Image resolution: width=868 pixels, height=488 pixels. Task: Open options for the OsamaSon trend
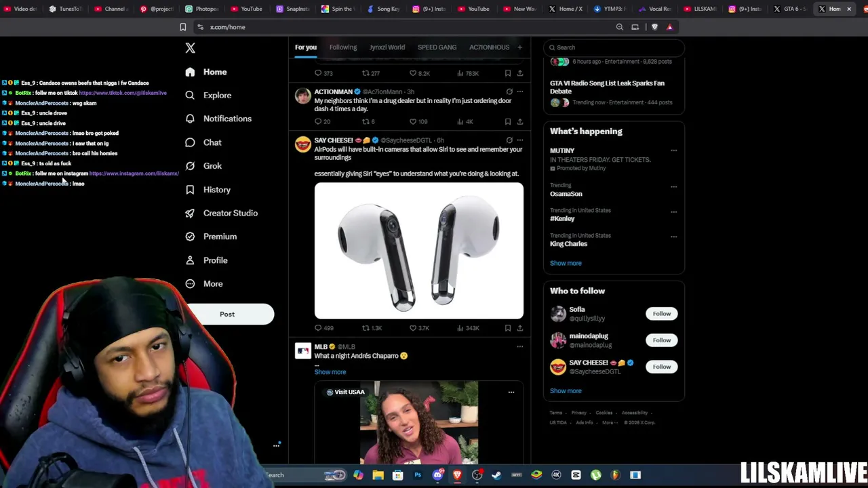[x=673, y=186]
